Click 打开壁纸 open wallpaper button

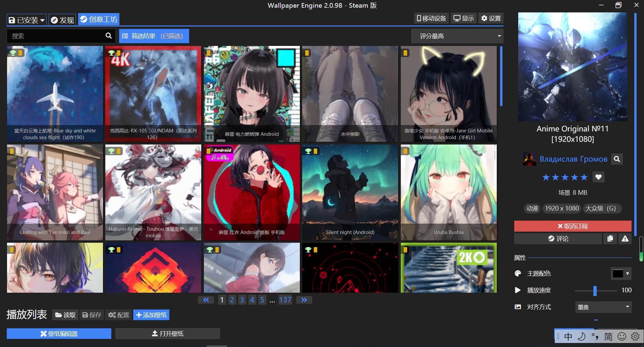[168, 334]
